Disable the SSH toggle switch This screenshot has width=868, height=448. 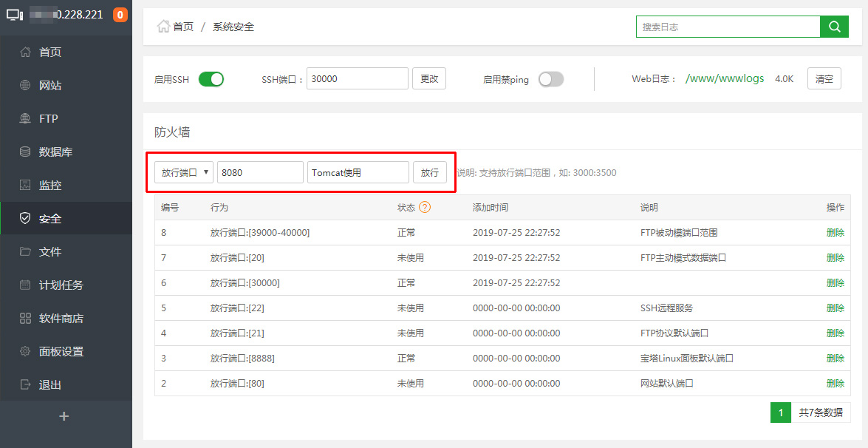point(211,79)
